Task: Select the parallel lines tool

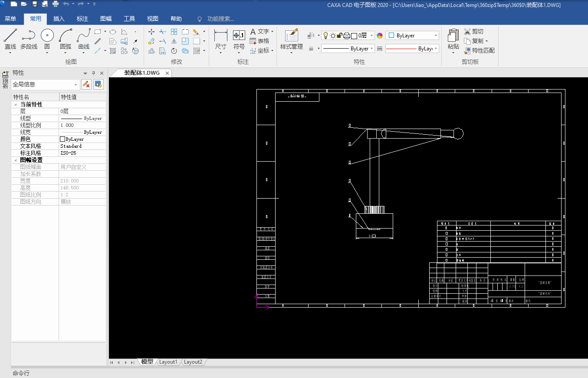Action: pyautogui.click(x=98, y=41)
